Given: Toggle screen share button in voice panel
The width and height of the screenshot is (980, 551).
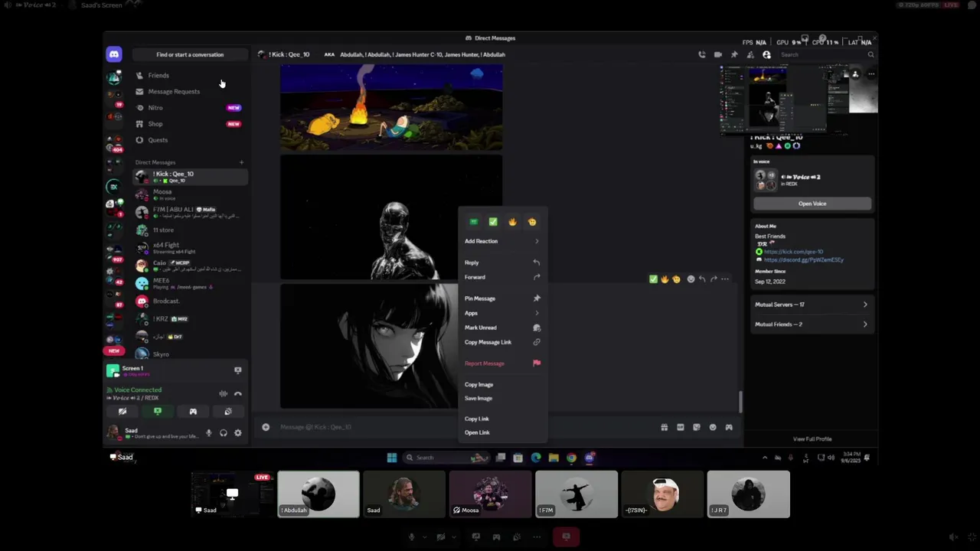Looking at the screenshot, I should pos(158,412).
